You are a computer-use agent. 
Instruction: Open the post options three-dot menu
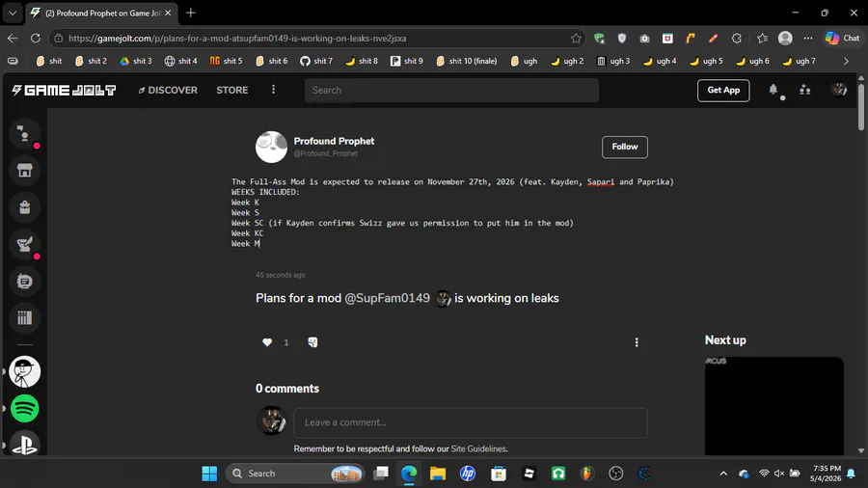tap(637, 342)
